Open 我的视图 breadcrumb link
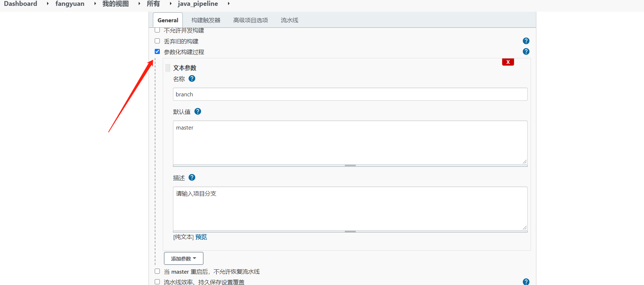 click(x=116, y=4)
